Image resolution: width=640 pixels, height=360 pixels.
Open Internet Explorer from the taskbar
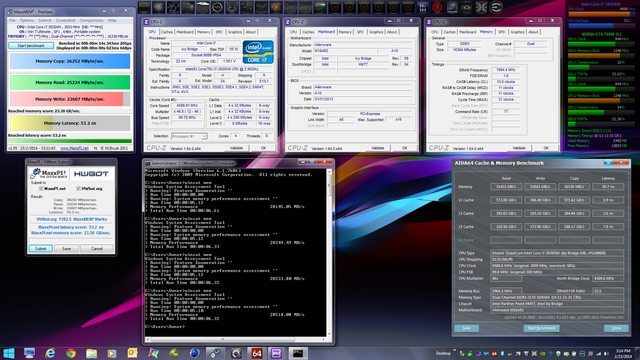pos(50,353)
